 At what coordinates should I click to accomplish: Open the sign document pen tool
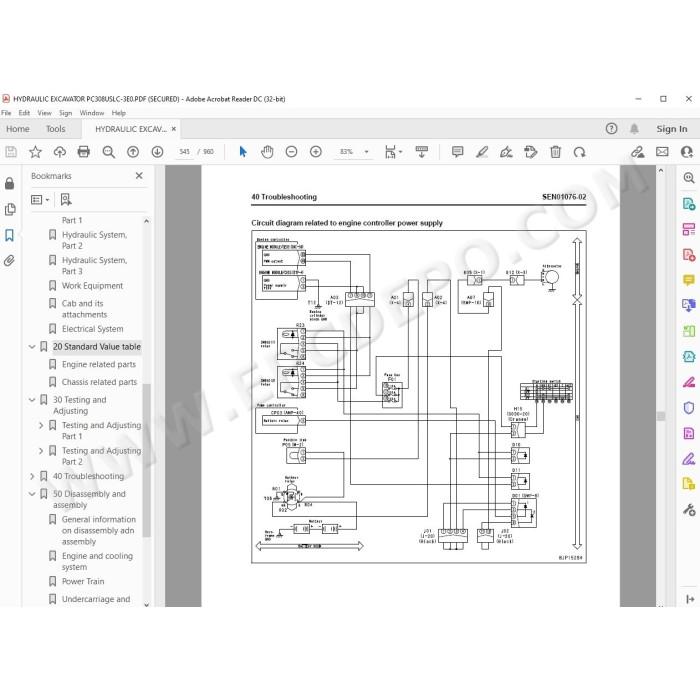coord(506,152)
